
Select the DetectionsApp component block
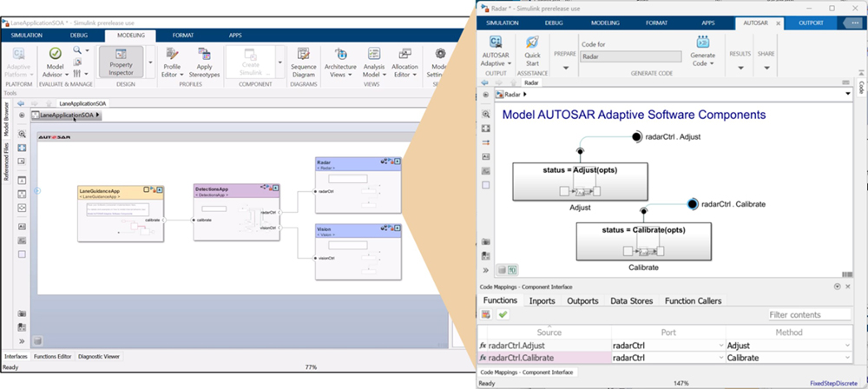coord(236,212)
